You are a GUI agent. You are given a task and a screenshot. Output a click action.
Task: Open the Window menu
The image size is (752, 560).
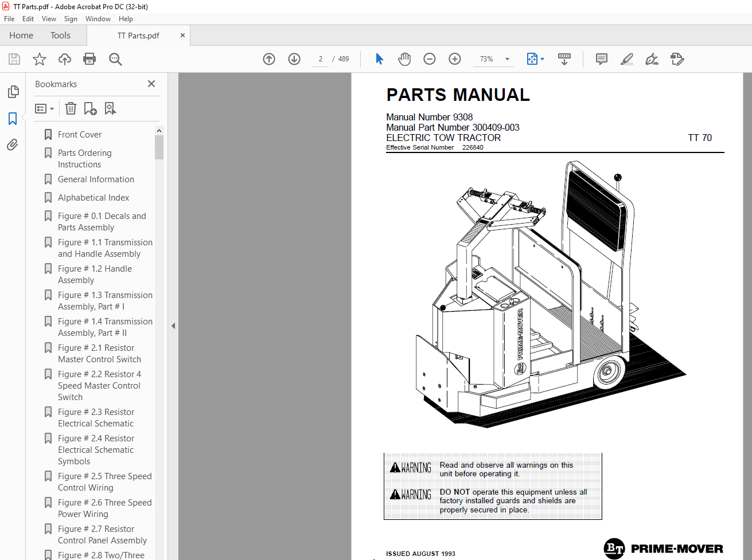[98, 19]
